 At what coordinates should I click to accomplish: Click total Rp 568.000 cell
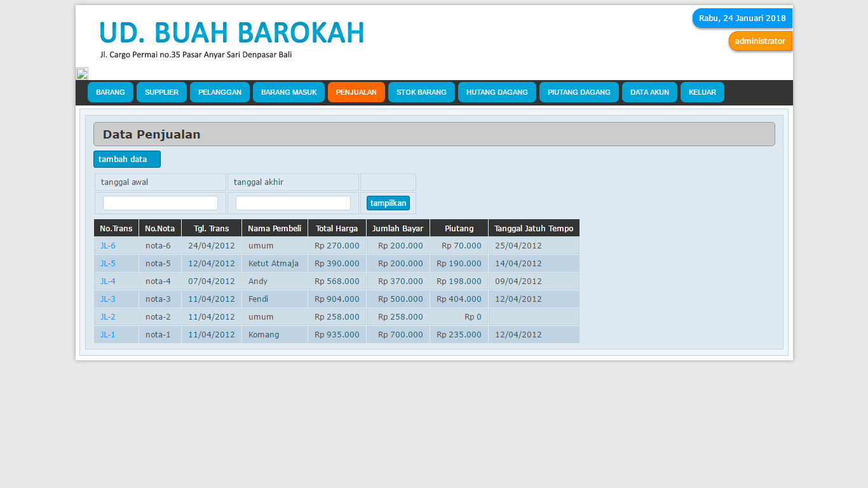pos(337,281)
